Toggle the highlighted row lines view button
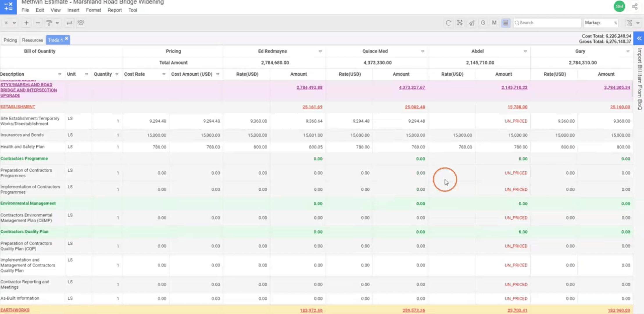644x314 pixels. 506,23
